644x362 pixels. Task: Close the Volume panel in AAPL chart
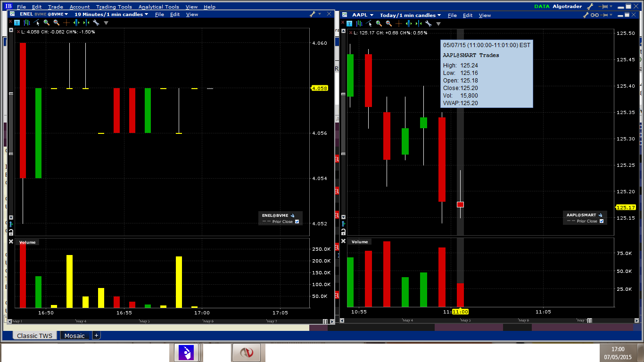tap(343, 241)
